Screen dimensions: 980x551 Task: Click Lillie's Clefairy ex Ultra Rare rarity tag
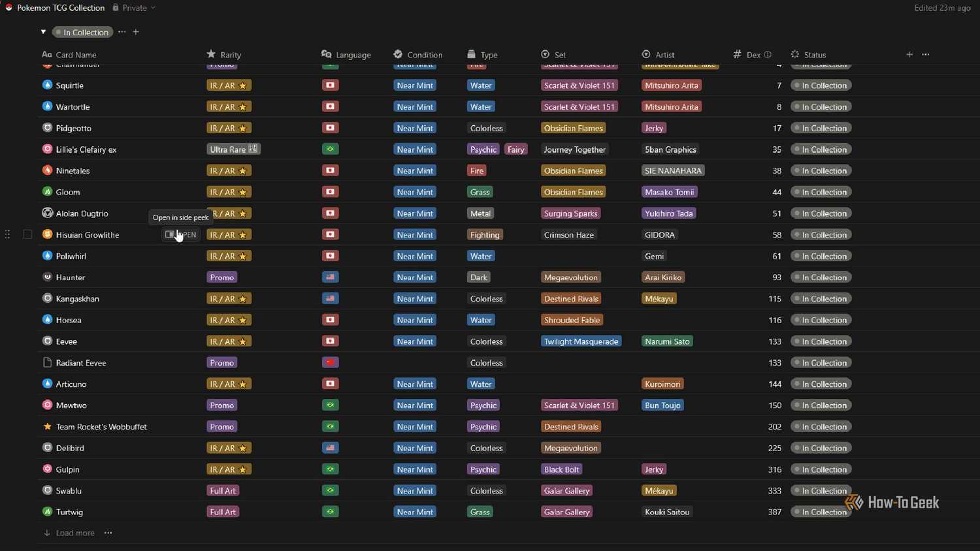pyautogui.click(x=234, y=150)
